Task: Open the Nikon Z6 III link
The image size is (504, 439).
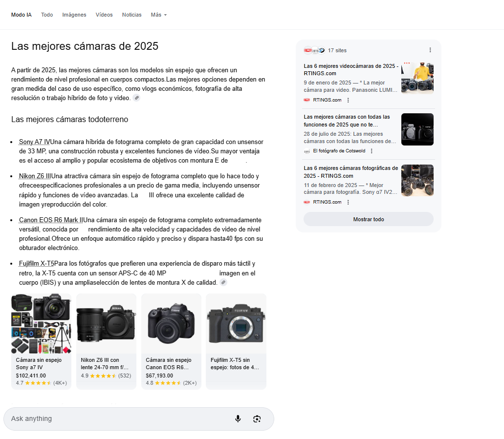Action: click(x=35, y=176)
